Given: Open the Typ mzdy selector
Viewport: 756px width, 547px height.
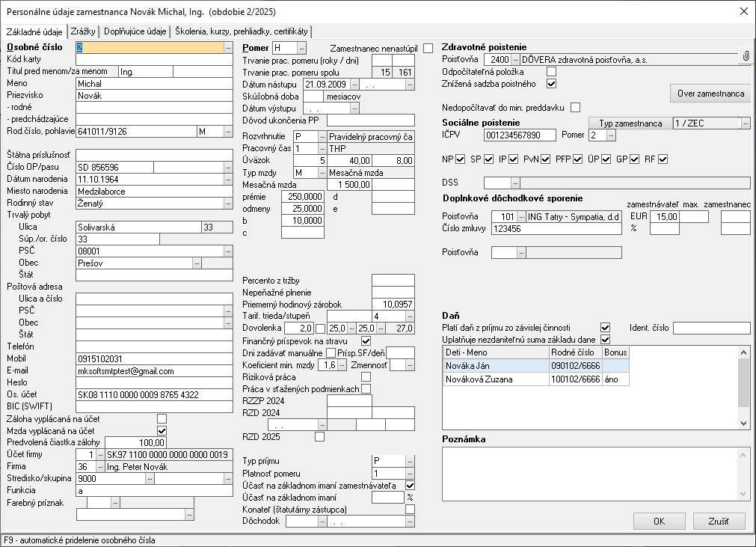Looking at the screenshot, I should coord(321,173).
